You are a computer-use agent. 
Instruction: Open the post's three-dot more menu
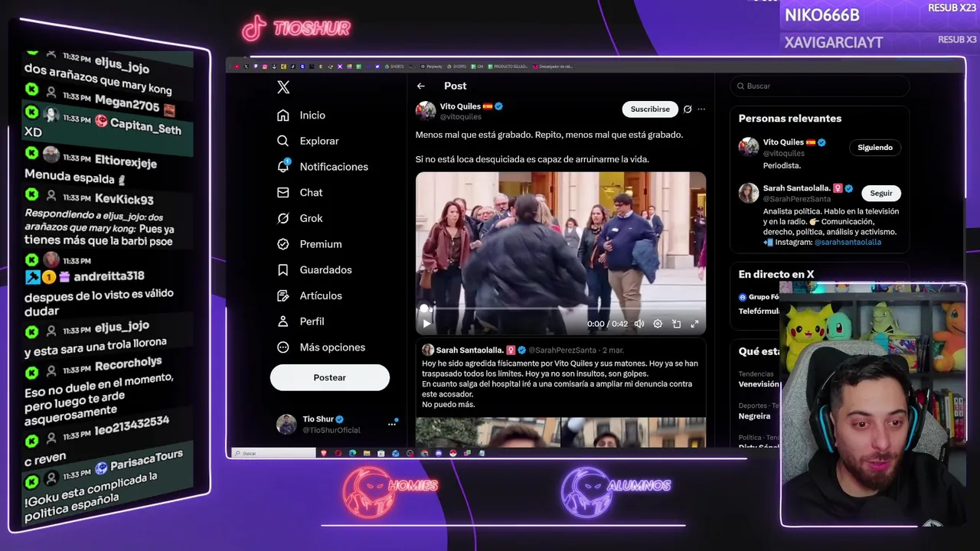tap(701, 109)
